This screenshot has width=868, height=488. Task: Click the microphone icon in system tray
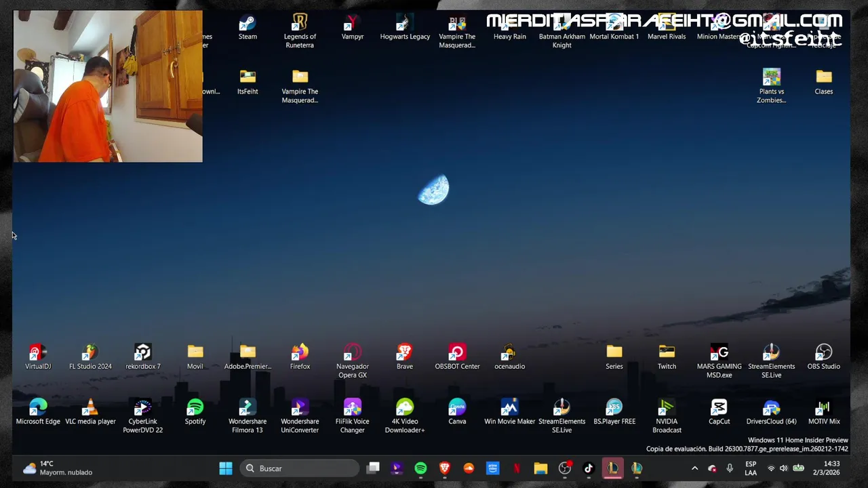[x=730, y=468]
